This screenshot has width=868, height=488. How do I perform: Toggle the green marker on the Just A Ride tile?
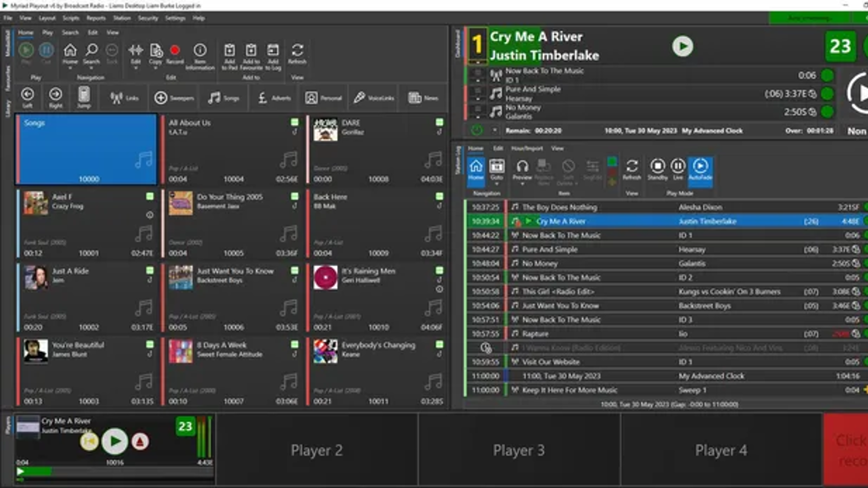(150, 270)
